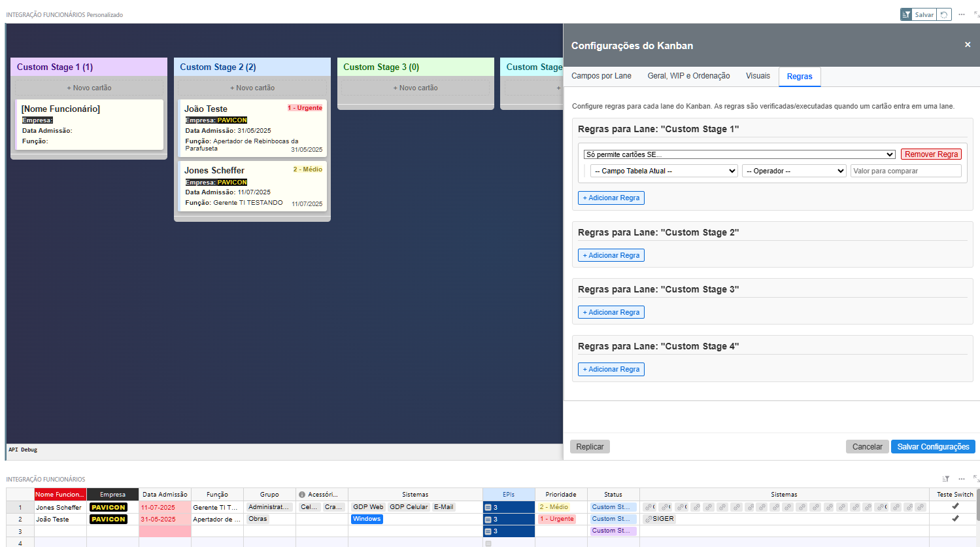Viewport: 980px width, 547px height.
Task: Click the 'Prioridade' column header
Action: (561, 495)
